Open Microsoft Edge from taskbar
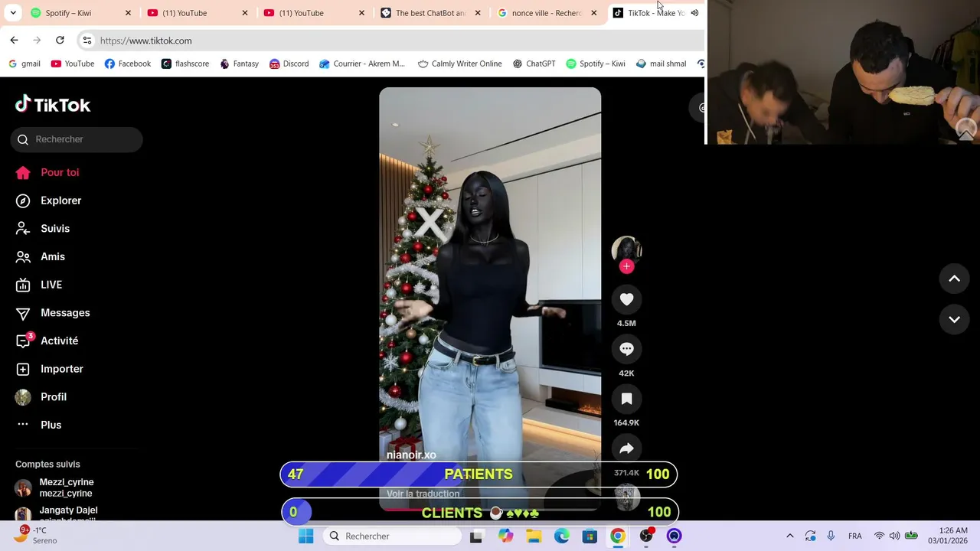Screen dimensions: 980x551 pos(562,536)
